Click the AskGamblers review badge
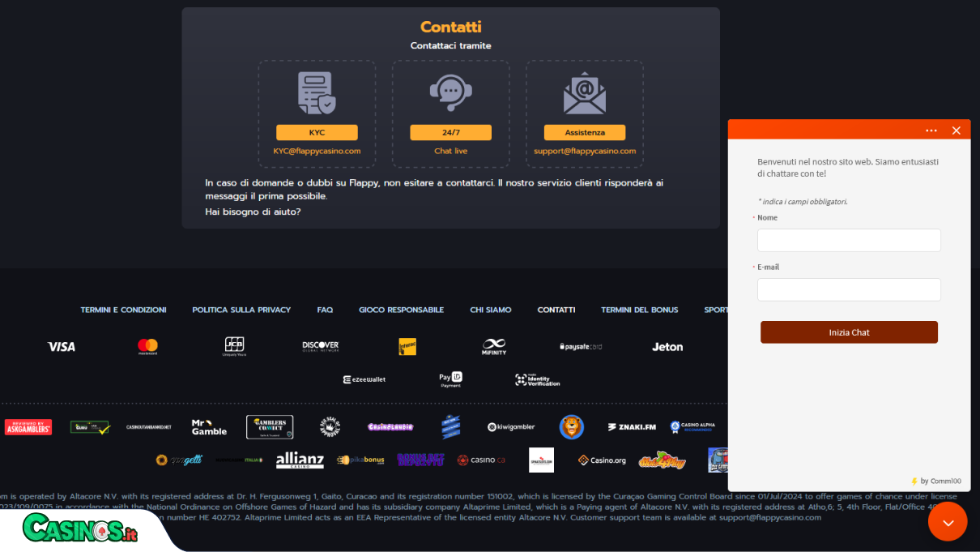 pyautogui.click(x=28, y=427)
